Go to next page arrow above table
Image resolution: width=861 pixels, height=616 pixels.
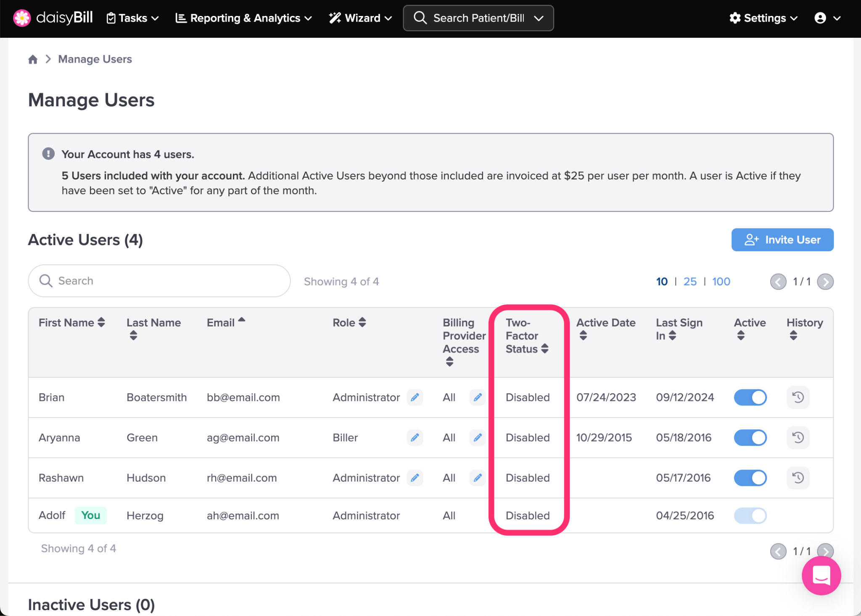coord(825,282)
